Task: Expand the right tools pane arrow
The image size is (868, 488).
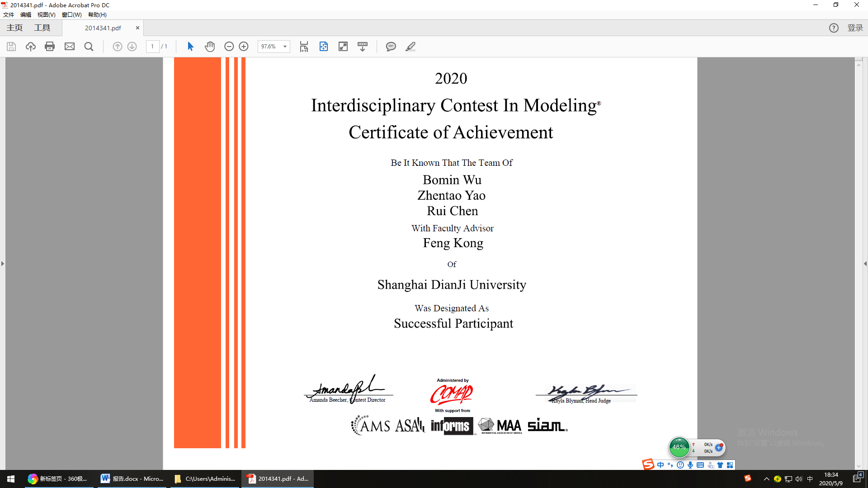Action: 865,263
